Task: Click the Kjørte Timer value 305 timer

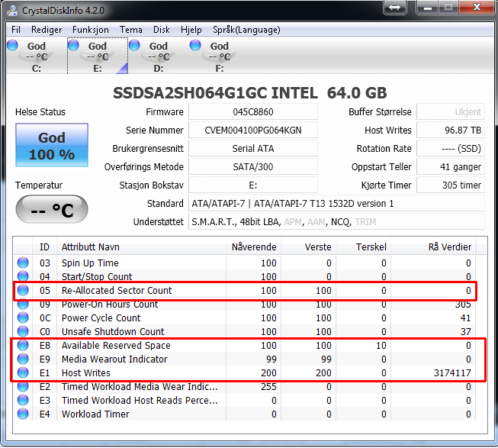Action: (451, 185)
